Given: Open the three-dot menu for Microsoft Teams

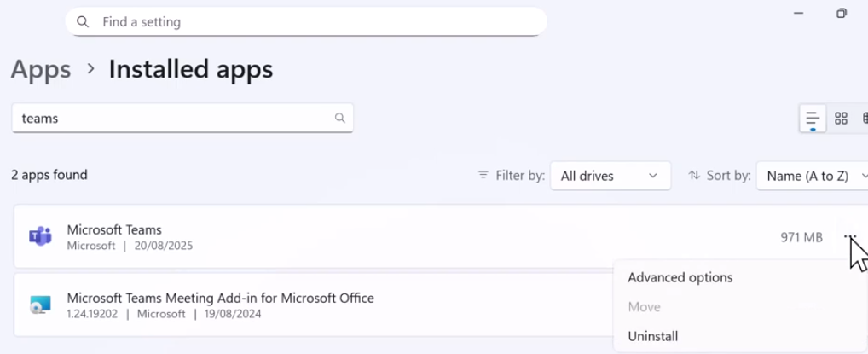Looking at the screenshot, I should [850, 236].
